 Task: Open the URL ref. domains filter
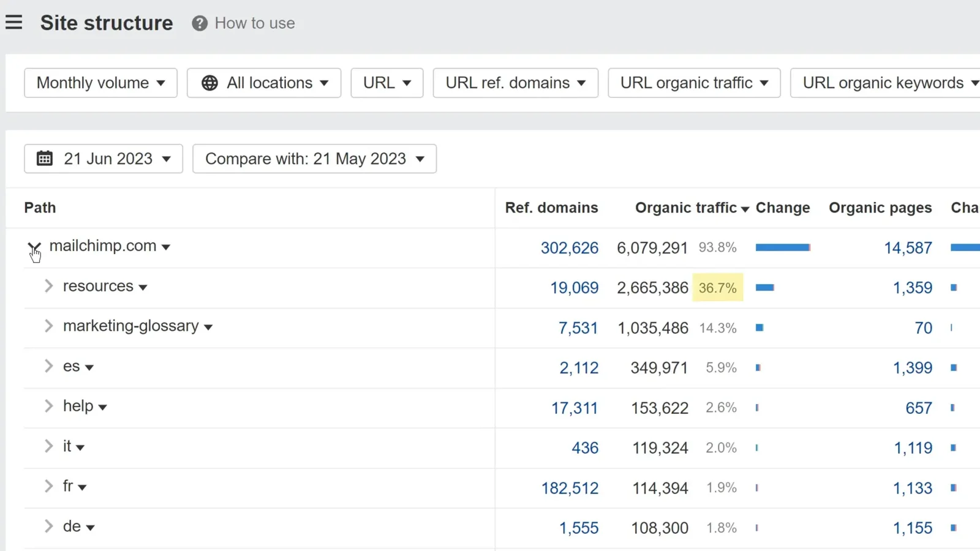pyautogui.click(x=515, y=83)
